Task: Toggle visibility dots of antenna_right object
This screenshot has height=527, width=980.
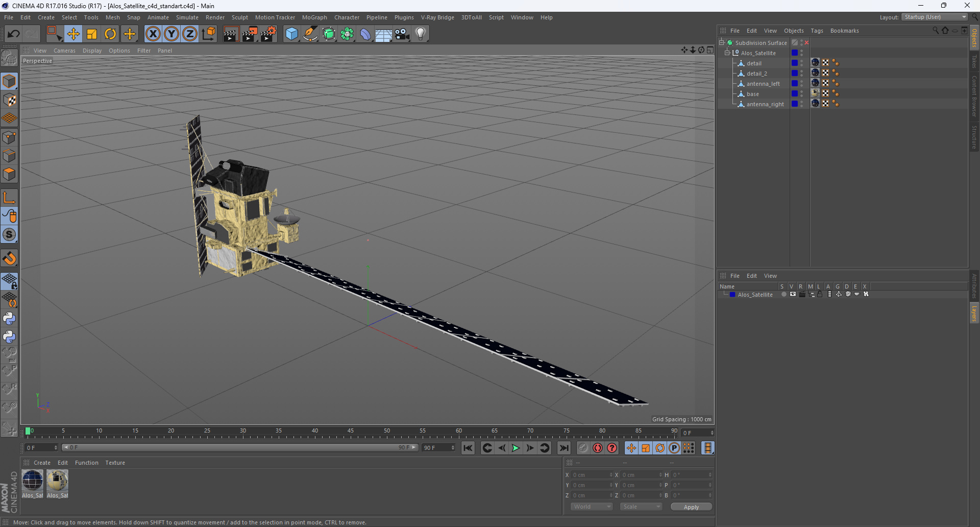Action: click(801, 104)
